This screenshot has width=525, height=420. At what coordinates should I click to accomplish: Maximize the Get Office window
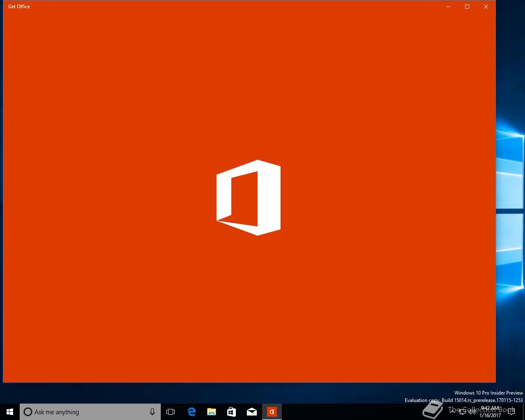click(467, 7)
